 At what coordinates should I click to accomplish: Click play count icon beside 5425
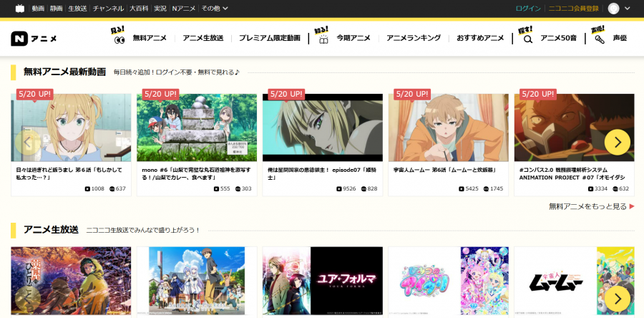(x=462, y=189)
